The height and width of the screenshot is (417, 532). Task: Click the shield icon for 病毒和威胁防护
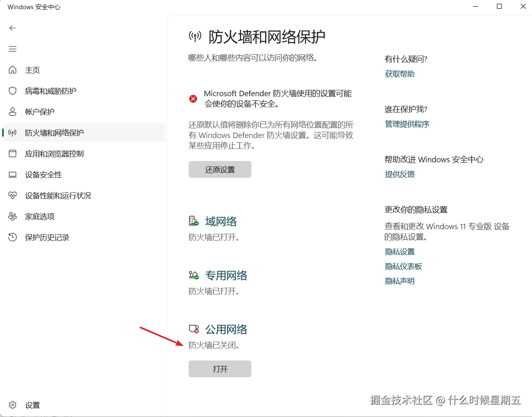(13, 91)
